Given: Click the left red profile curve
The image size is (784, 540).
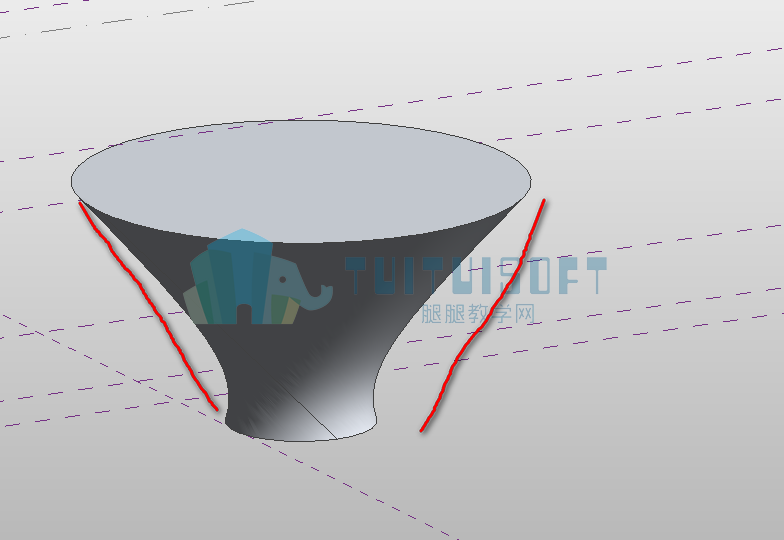Looking at the screenshot, I should (x=148, y=304).
